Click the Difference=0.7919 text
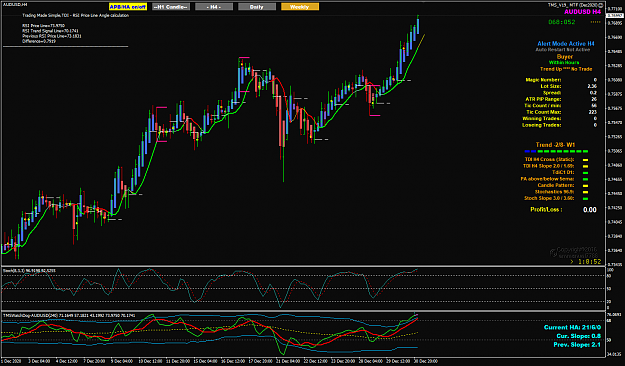Image resolution: width=625 pixels, height=366 pixels. click(39, 41)
